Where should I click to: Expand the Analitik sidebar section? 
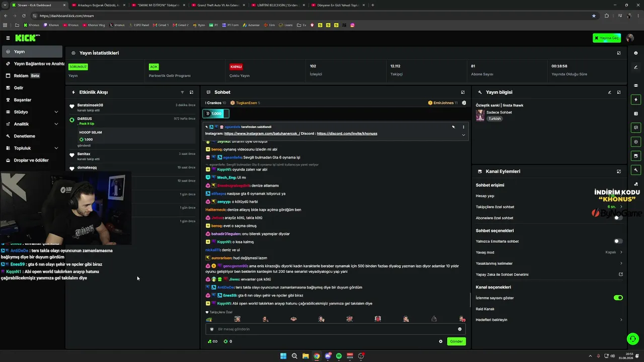click(32, 124)
